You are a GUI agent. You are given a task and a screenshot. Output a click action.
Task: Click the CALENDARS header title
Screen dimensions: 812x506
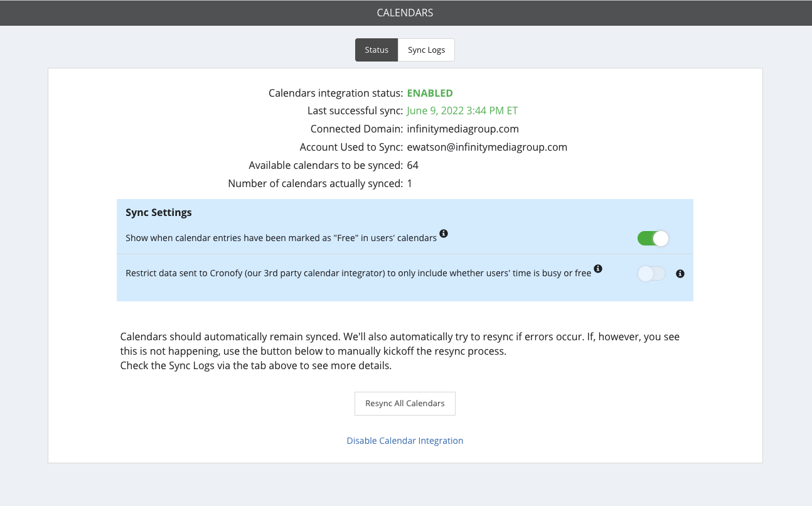pyautogui.click(x=405, y=13)
